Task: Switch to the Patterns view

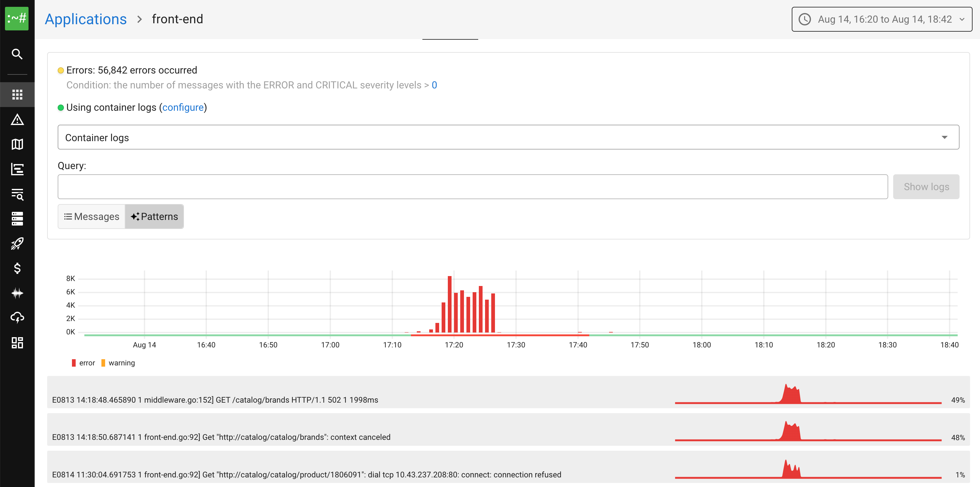Action: click(x=154, y=216)
